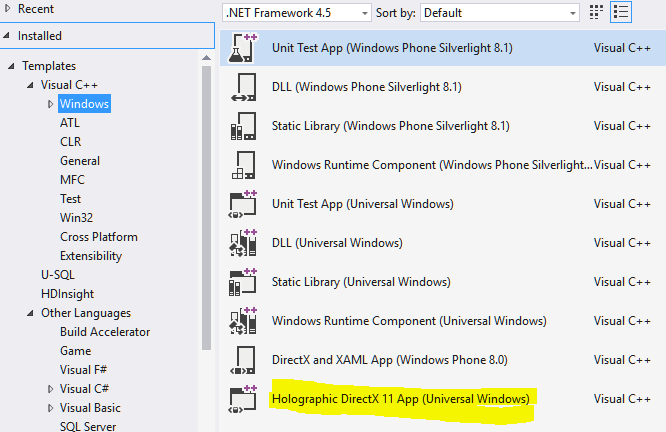Click the Unit Test App (Universal Windows) icon
666x432 pixels.
[x=243, y=204]
